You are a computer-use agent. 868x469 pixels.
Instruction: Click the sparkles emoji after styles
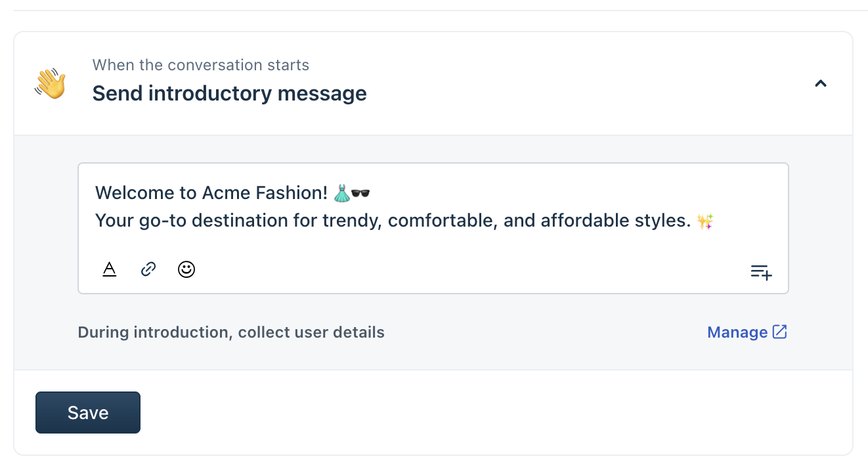click(x=705, y=221)
